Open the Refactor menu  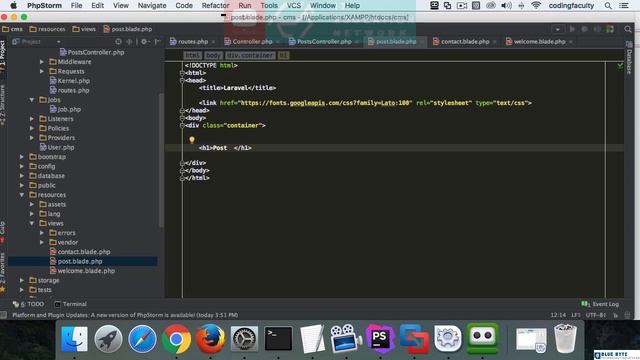[216, 5]
